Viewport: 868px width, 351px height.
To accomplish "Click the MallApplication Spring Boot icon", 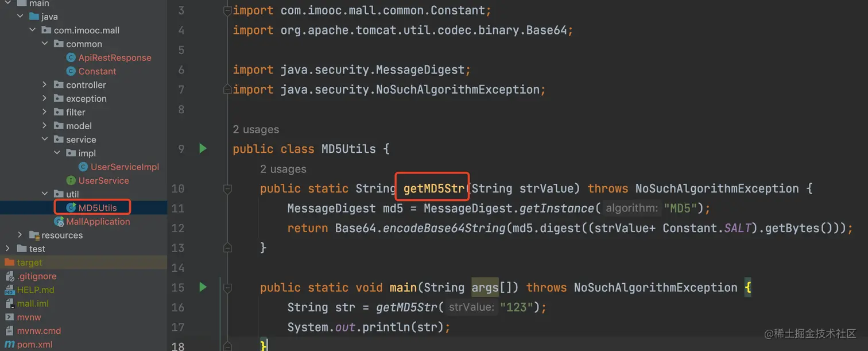I will tap(59, 221).
